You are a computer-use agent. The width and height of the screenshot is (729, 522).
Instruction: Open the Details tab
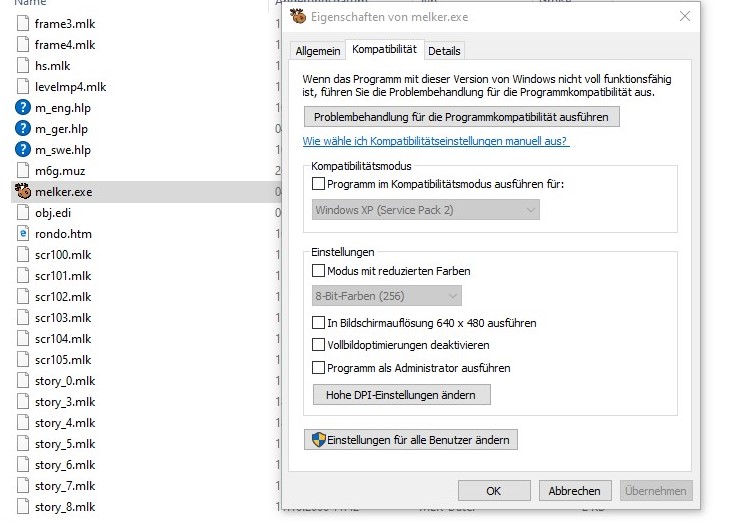444,51
